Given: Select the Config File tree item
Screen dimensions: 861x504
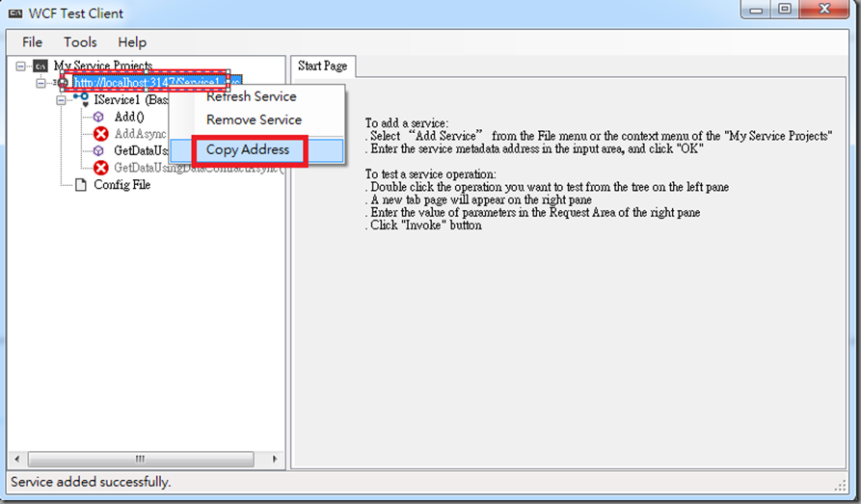Looking at the screenshot, I should coord(121,184).
